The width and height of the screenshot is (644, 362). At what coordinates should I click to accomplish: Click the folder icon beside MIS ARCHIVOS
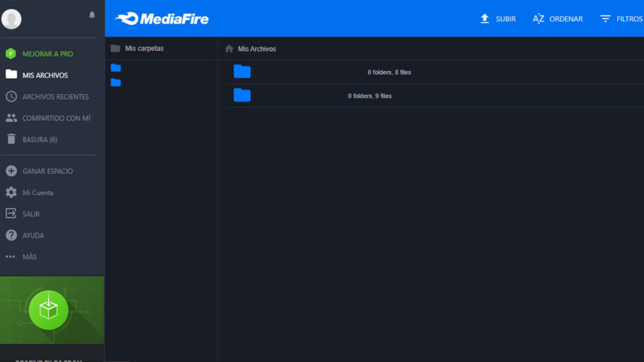[x=11, y=75]
